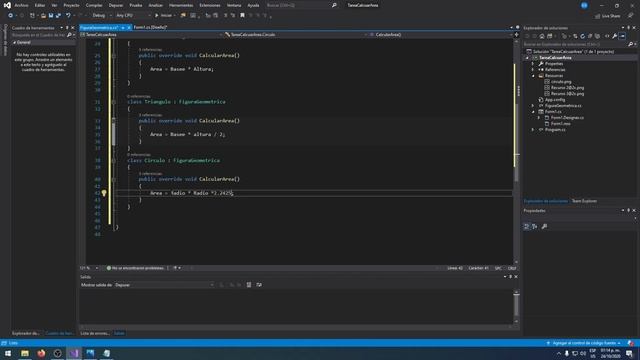This screenshot has width=640, height=360.
Task: Click the Open File folder icon
Action: click(x=43, y=16)
